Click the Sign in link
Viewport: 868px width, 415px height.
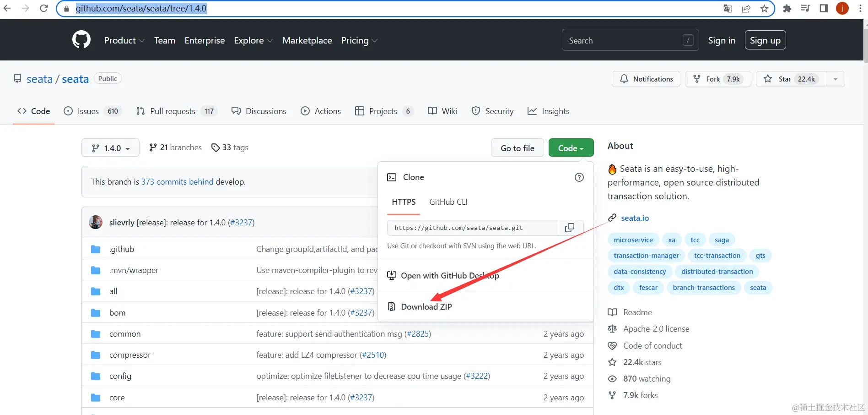point(722,40)
